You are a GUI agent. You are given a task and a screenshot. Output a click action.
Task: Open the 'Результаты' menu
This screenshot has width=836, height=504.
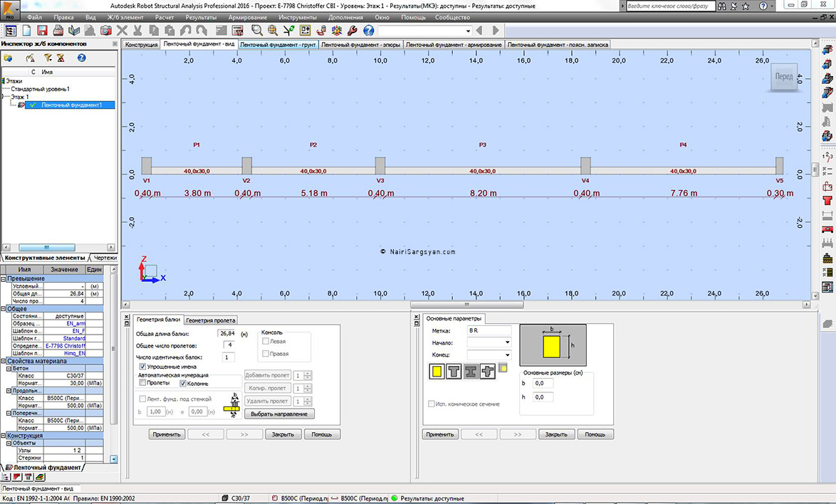click(x=201, y=17)
